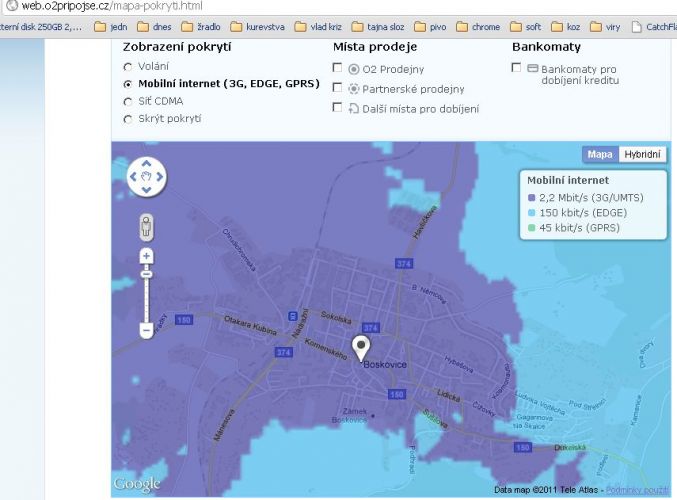This screenshot has width=677, height=500.
Task: Click the hand icon in the pan control
Action: (146, 177)
